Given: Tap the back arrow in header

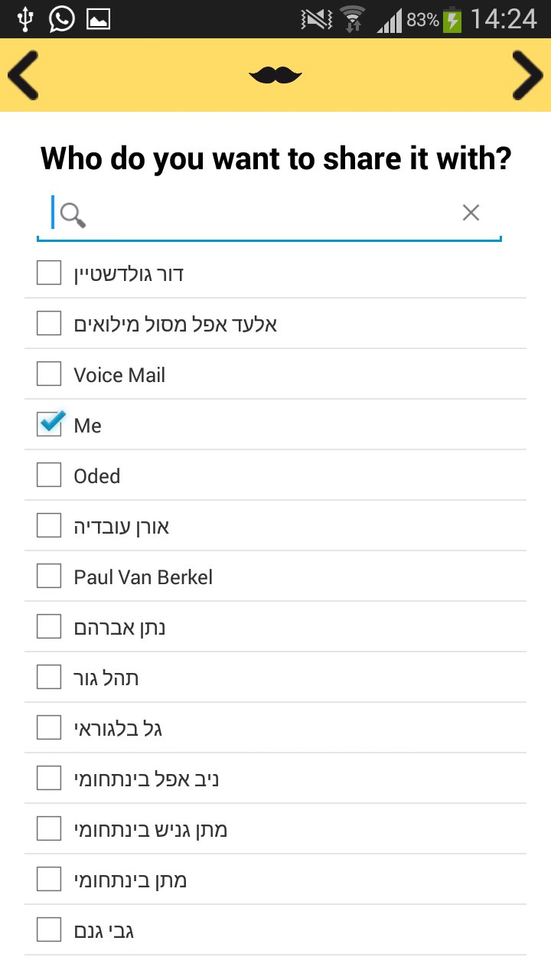Looking at the screenshot, I should 24,75.
